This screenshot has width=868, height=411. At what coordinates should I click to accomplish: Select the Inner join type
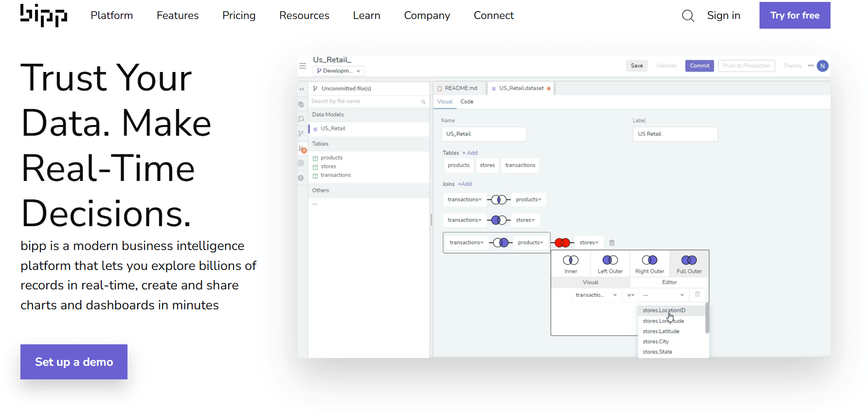571,264
